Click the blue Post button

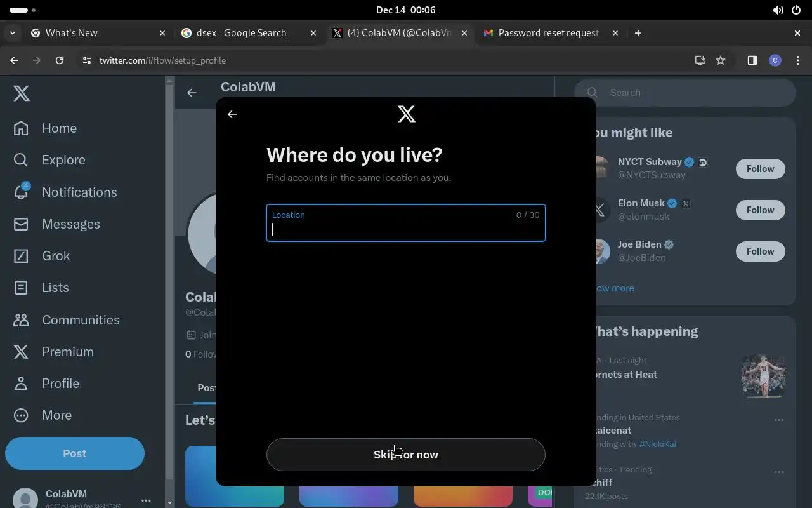click(x=75, y=453)
